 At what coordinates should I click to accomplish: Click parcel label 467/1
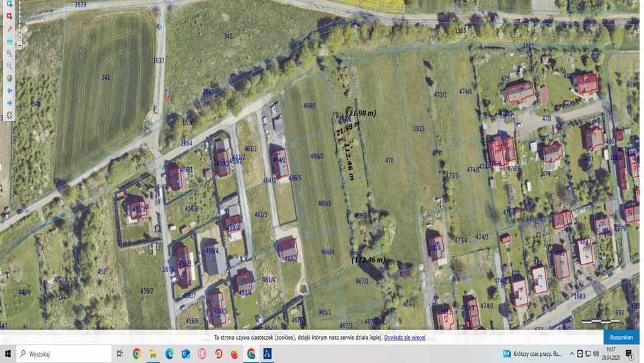pos(362,281)
